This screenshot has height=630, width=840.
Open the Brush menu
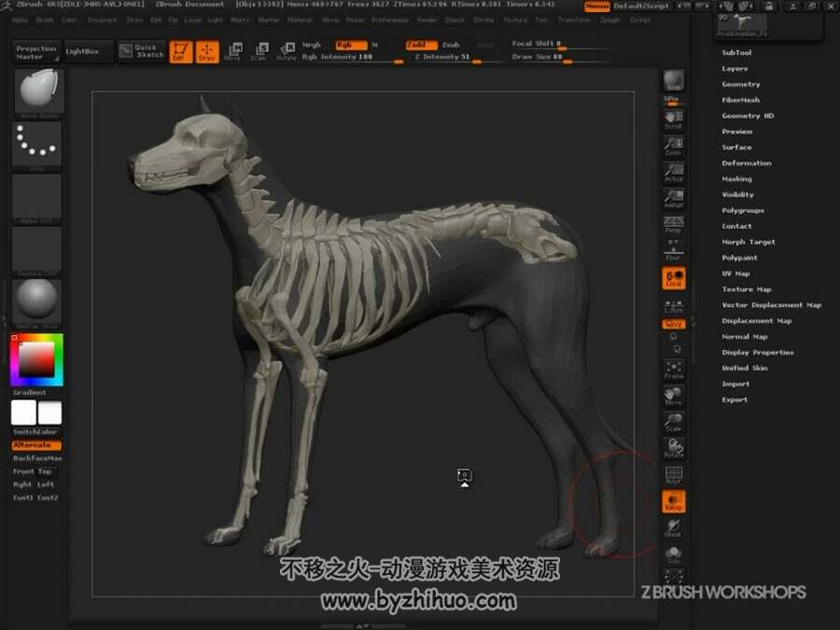pyautogui.click(x=45, y=20)
